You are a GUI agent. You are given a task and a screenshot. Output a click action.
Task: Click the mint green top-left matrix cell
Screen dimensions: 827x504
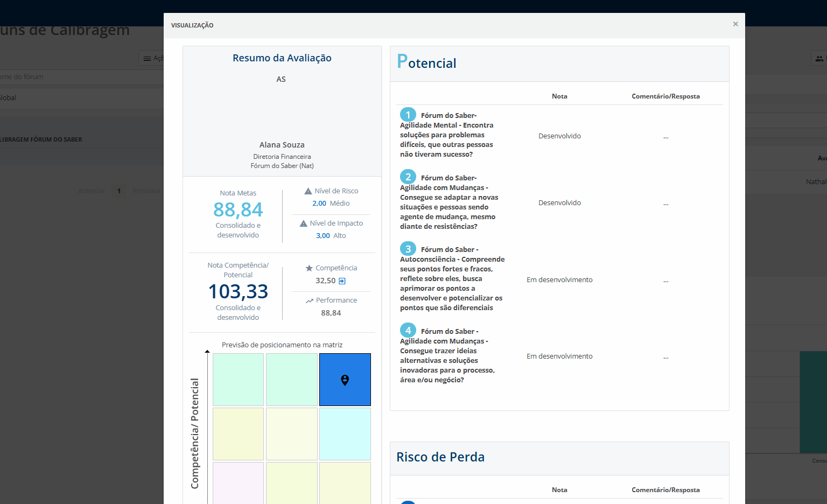point(238,379)
